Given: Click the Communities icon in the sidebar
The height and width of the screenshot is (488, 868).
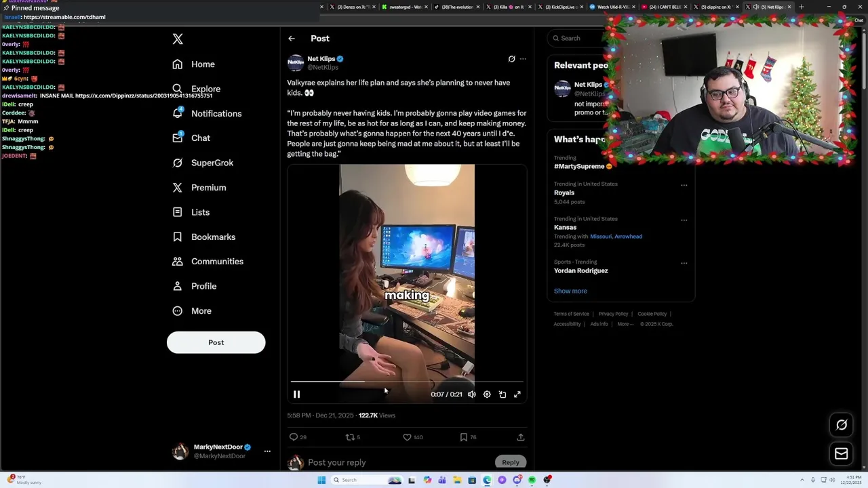Looking at the screenshot, I should [178, 261].
